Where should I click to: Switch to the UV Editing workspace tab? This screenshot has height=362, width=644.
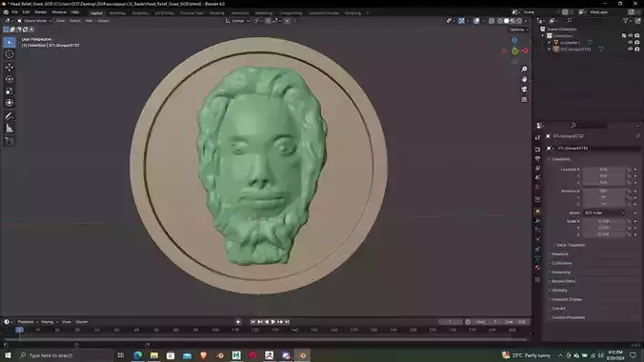(164, 13)
